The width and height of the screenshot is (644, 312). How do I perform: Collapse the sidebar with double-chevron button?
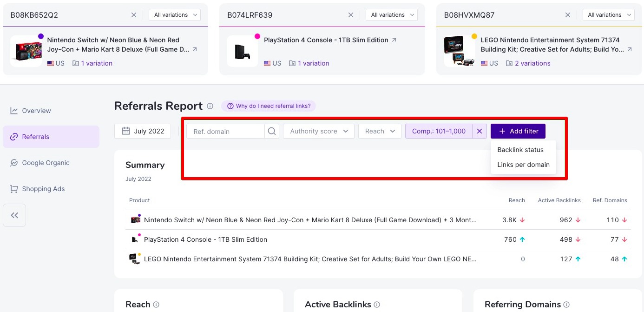(x=14, y=215)
